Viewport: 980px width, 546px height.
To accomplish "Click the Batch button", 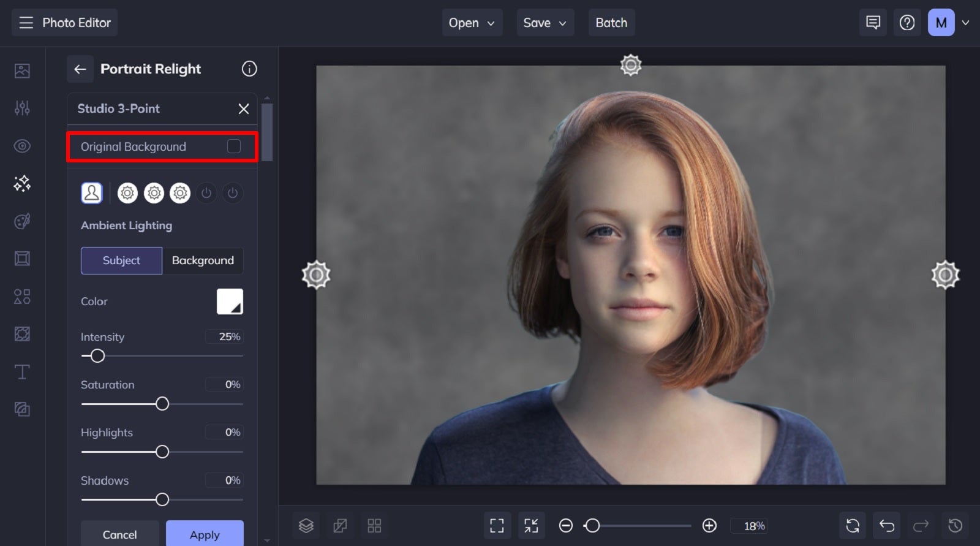I will [x=611, y=23].
